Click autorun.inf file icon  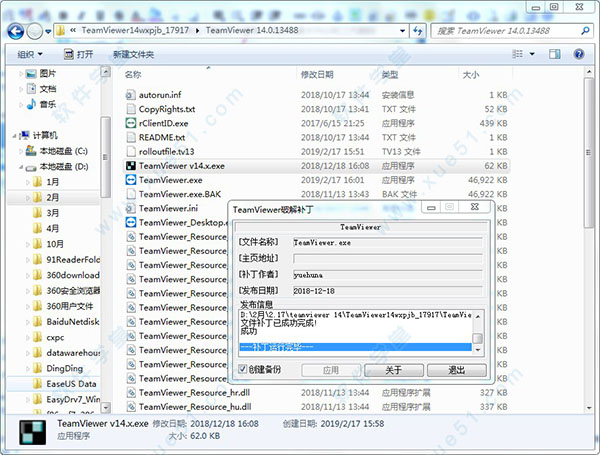point(131,95)
